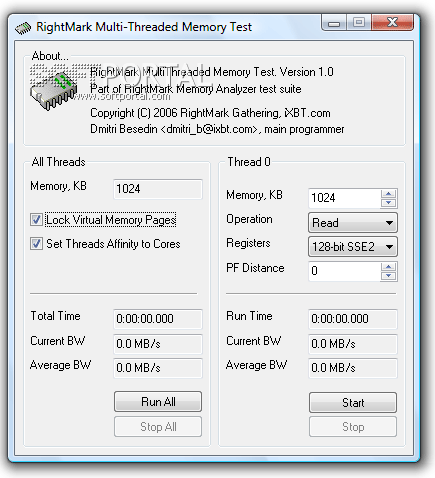Increase PF Distance with up spinner arrow
The height and width of the screenshot is (478, 435).
388,267
